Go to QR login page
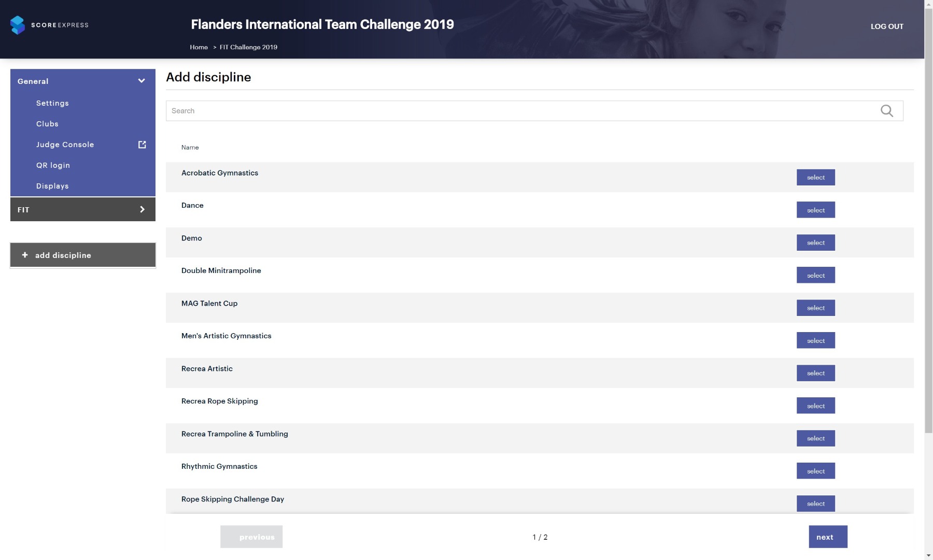 coord(53,165)
